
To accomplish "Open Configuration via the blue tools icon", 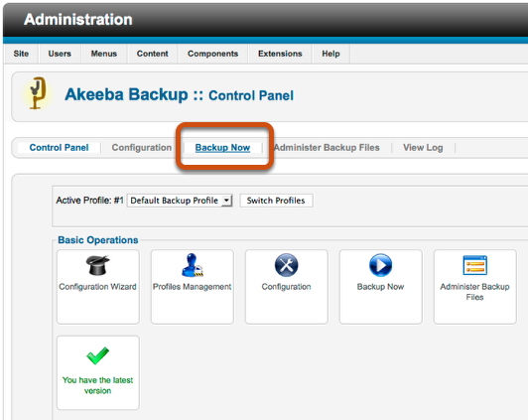I will click(286, 265).
